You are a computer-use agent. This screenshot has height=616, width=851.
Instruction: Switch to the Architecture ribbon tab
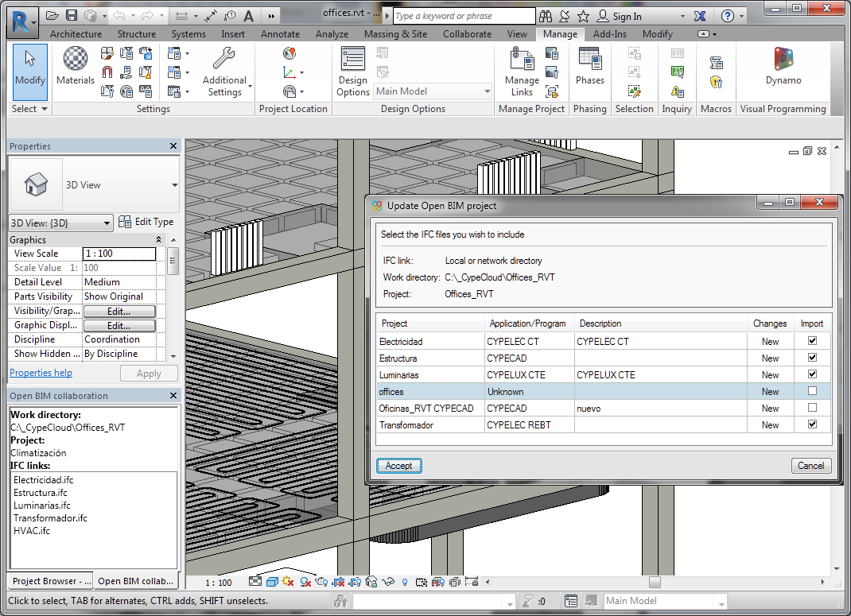point(76,34)
